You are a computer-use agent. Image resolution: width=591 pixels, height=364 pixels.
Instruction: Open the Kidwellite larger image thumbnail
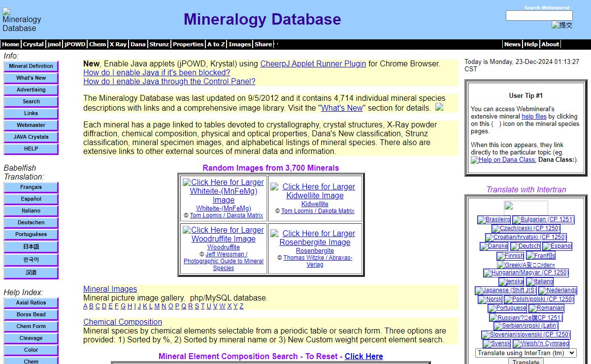[x=315, y=191]
